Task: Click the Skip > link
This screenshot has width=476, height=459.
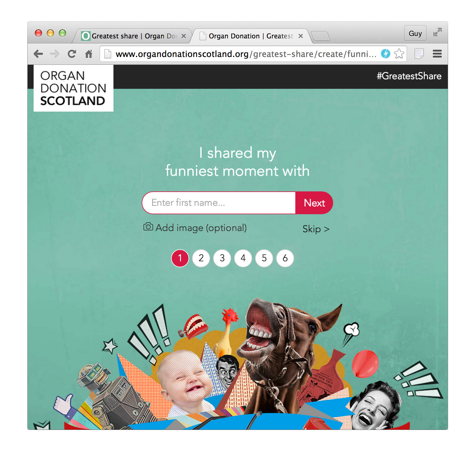Action: (x=316, y=229)
